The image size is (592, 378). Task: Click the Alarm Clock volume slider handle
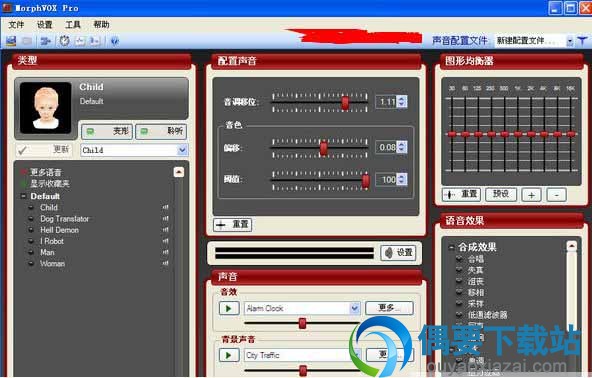coord(302,323)
